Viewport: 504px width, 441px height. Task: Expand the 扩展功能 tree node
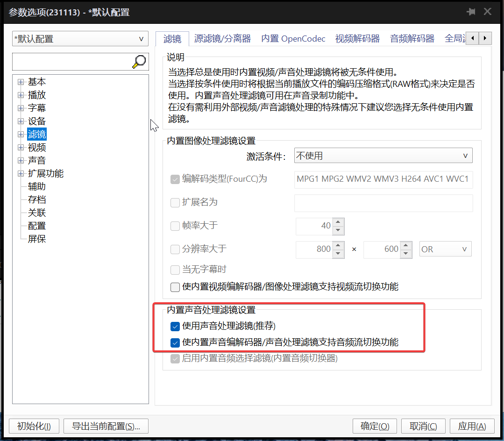click(x=21, y=174)
